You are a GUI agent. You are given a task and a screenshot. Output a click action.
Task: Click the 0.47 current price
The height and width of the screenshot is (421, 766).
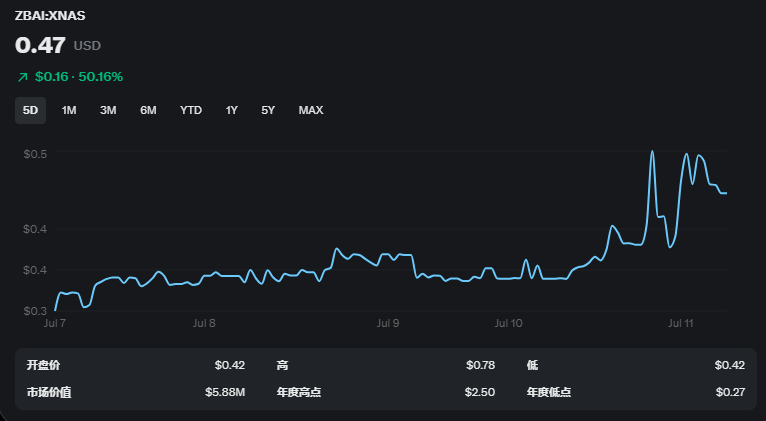pyautogui.click(x=40, y=45)
